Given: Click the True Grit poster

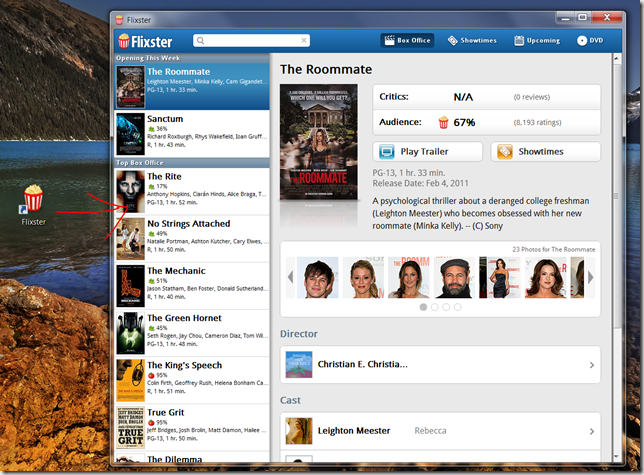Looking at the screenshot, I should click(x=130, y=428).
